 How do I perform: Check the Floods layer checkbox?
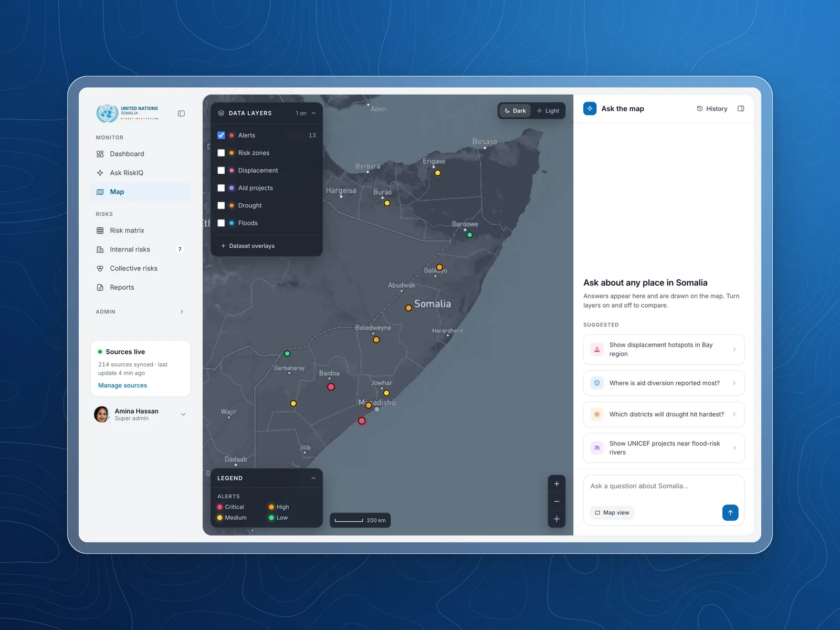[221, 223]
